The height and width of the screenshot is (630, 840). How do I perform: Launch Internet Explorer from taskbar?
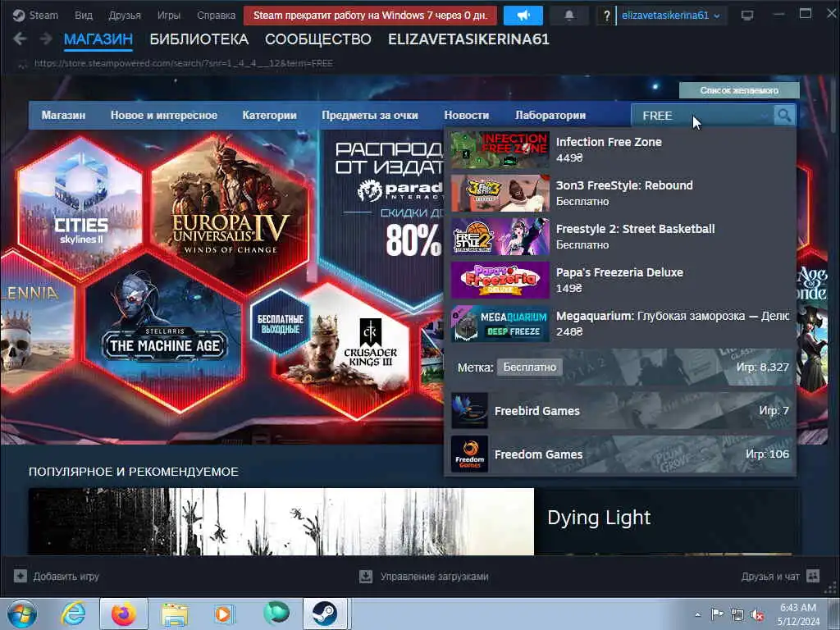coord(73,614)
